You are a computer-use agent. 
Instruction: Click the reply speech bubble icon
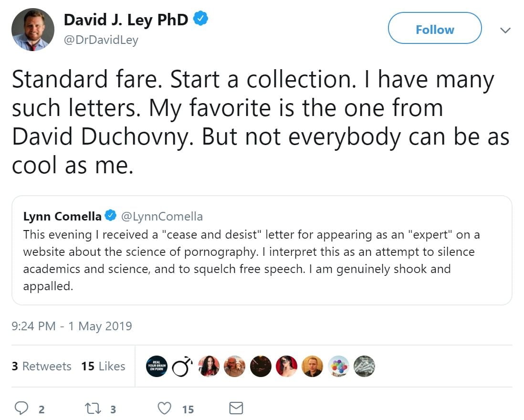(x=21, y=408)
